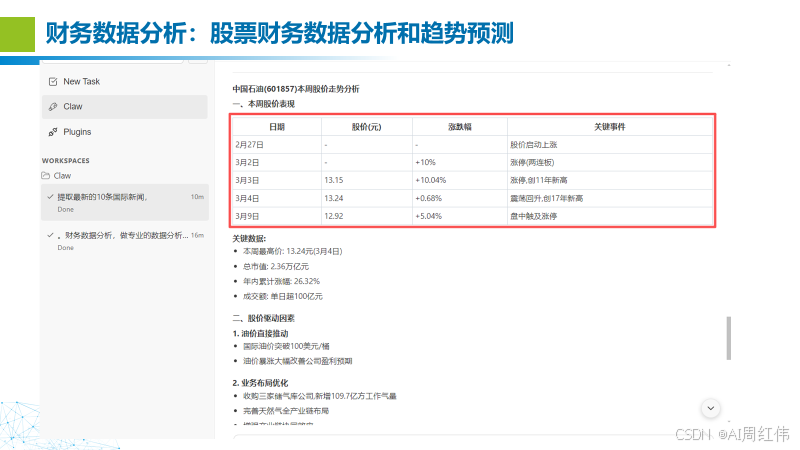
Task: Click the subheading 2. 业务布局优化
Action: [260, 383]
